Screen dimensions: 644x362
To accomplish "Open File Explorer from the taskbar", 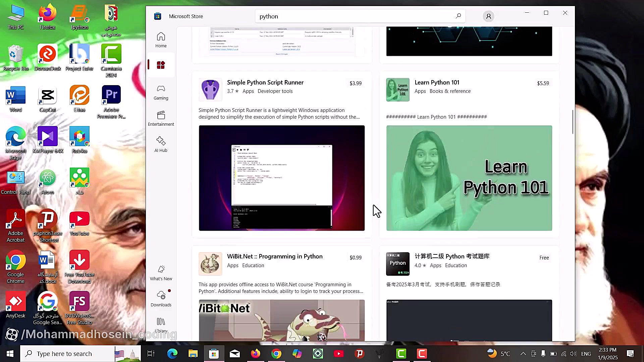I will point(193,354).
